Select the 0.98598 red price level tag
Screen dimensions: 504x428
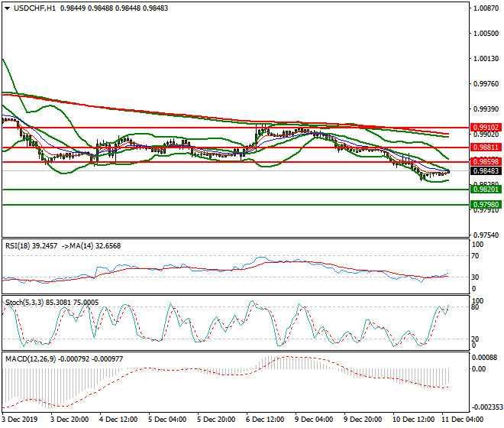(485, 162)
